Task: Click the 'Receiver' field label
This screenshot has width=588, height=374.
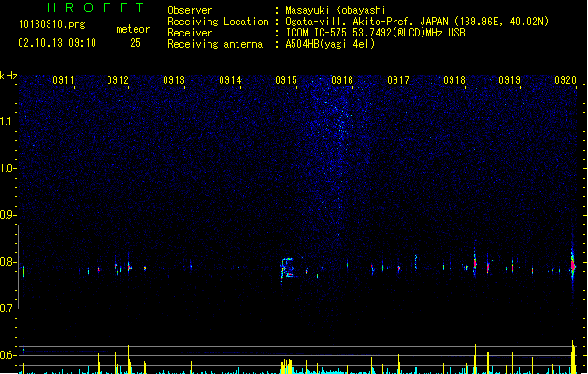Action: pyautogui.click(x=190, y=33)
